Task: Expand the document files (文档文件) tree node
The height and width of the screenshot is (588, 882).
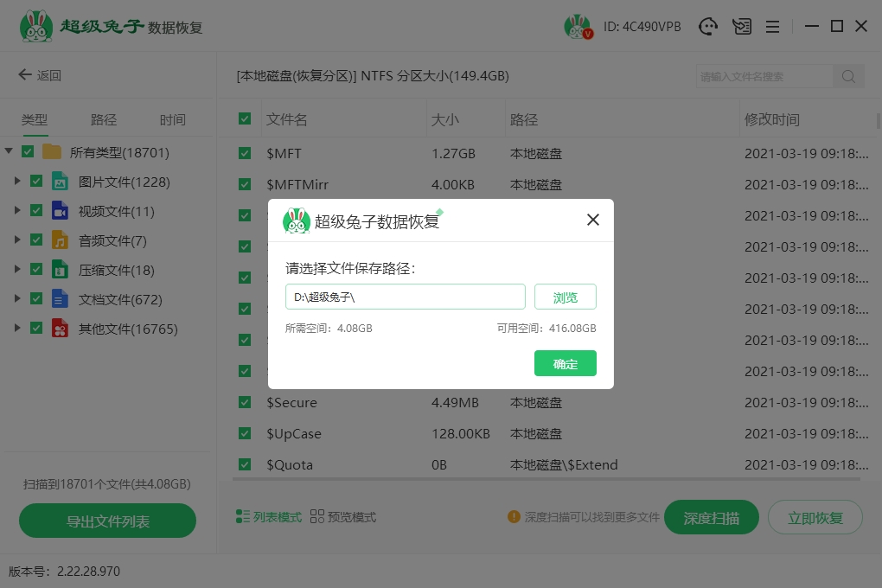Action: pyautogui.click(x=17, y=299)
